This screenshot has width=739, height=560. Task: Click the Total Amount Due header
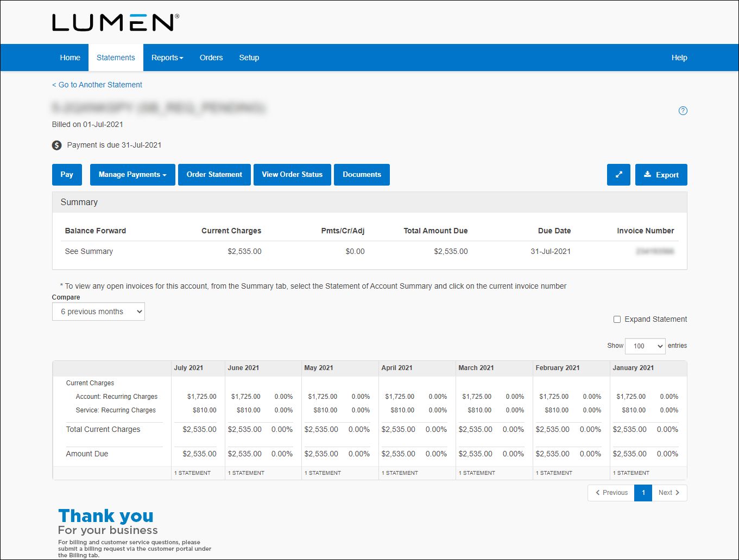[x=435, y=231]
